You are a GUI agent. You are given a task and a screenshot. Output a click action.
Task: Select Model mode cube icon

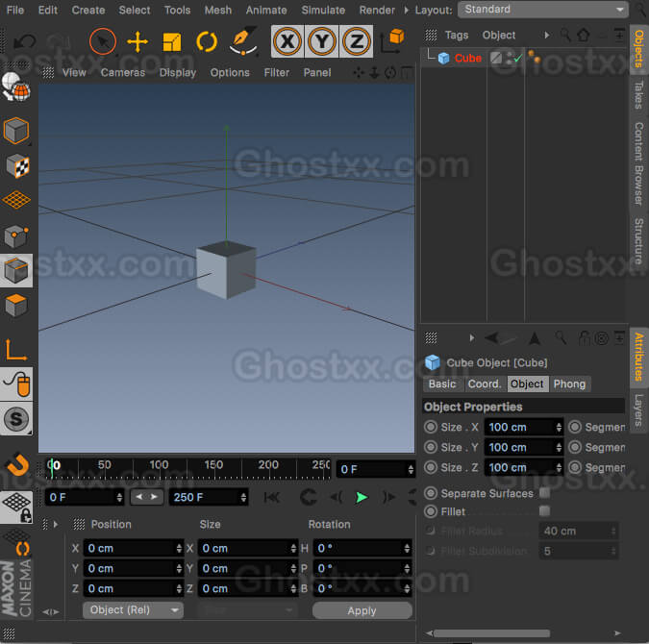[x=15, y=131]
